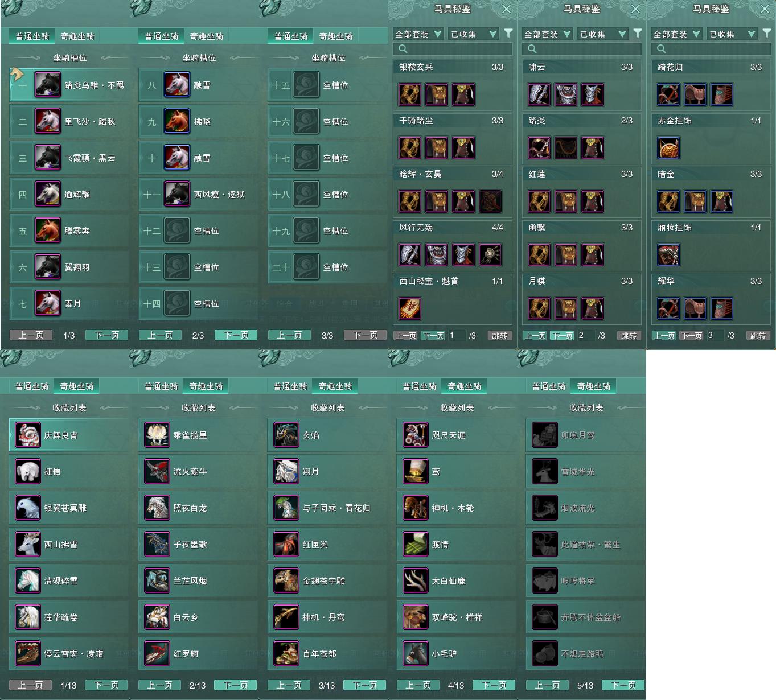The height and width of the screenshot is (700, 776).
Task: Open filter funnel in first 马具秘鉴 panel
Action: [508, 34]
